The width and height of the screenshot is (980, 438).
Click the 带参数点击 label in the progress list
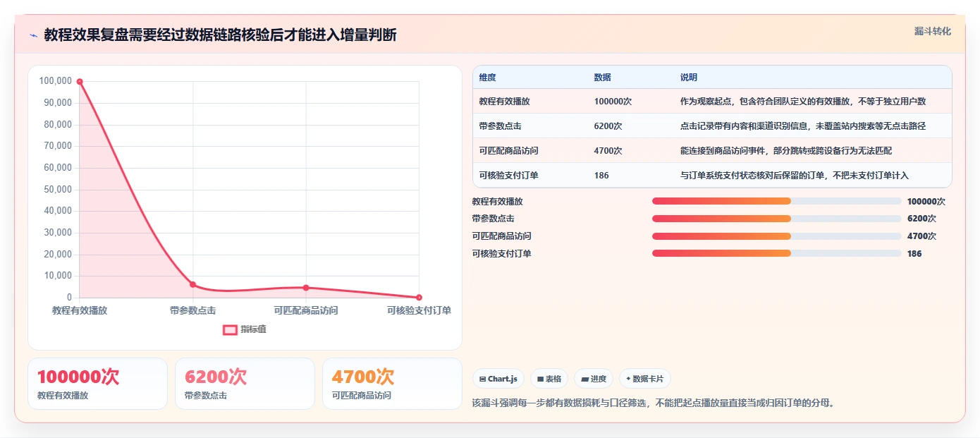(494, 219)
